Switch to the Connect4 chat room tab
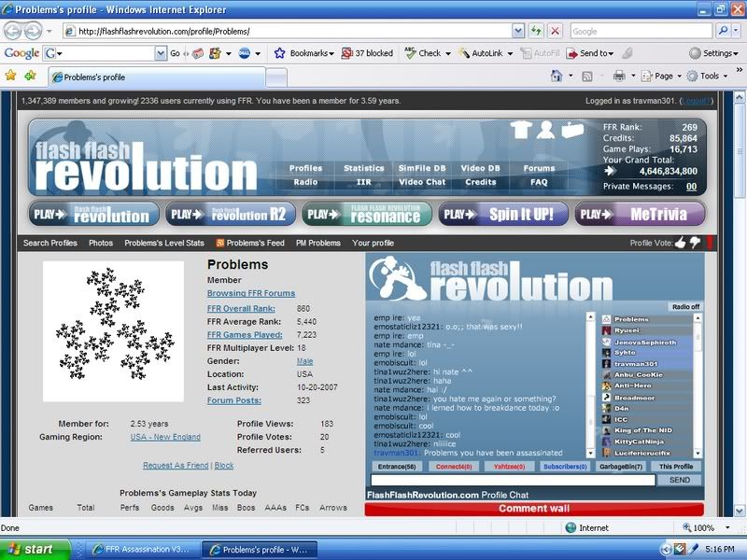747x560 pixels. pyautogui.click(x=455, y=466)
